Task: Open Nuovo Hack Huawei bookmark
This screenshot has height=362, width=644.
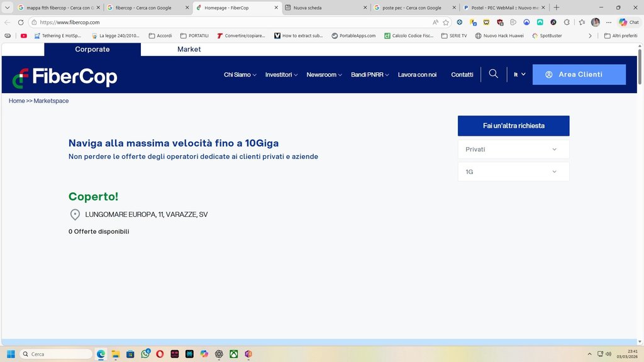Action: pos(499,36)
